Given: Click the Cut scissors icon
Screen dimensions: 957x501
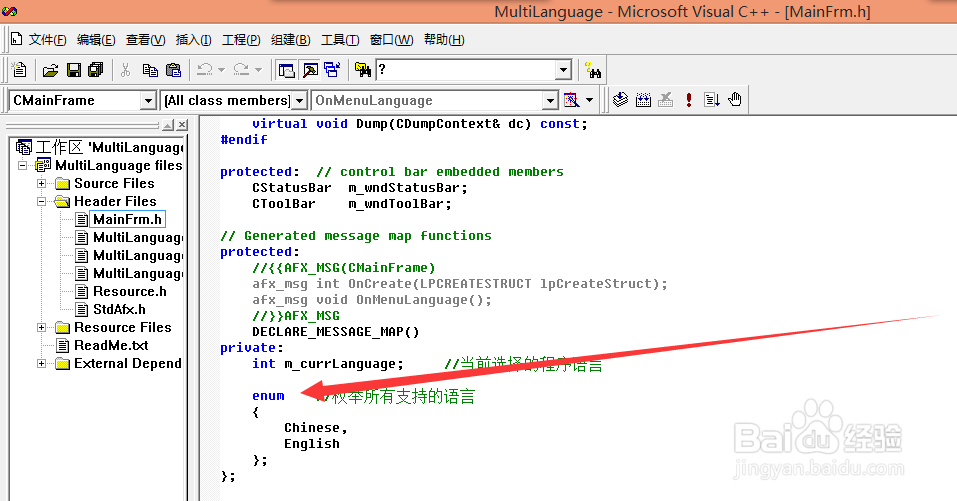Looking at the screenshot, I should pos(126,70).
